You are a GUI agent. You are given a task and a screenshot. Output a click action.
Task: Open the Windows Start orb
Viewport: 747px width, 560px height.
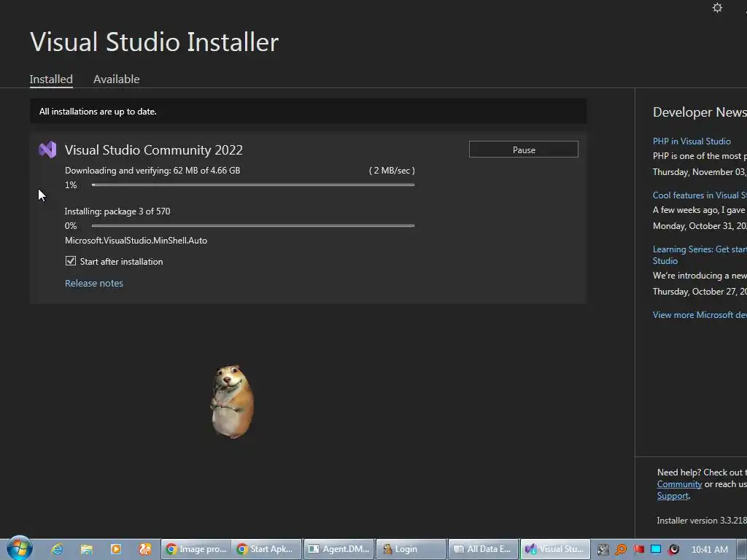[20, 548]
